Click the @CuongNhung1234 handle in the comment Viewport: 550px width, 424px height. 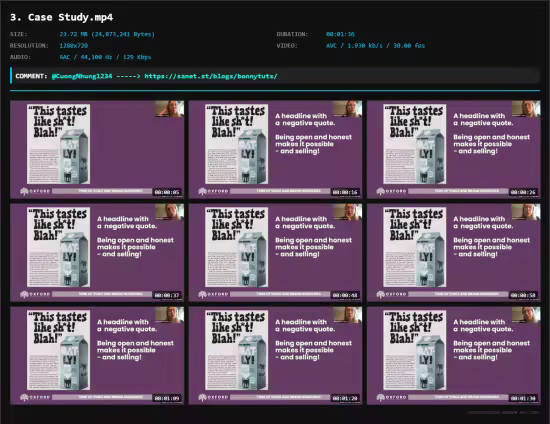82,76
